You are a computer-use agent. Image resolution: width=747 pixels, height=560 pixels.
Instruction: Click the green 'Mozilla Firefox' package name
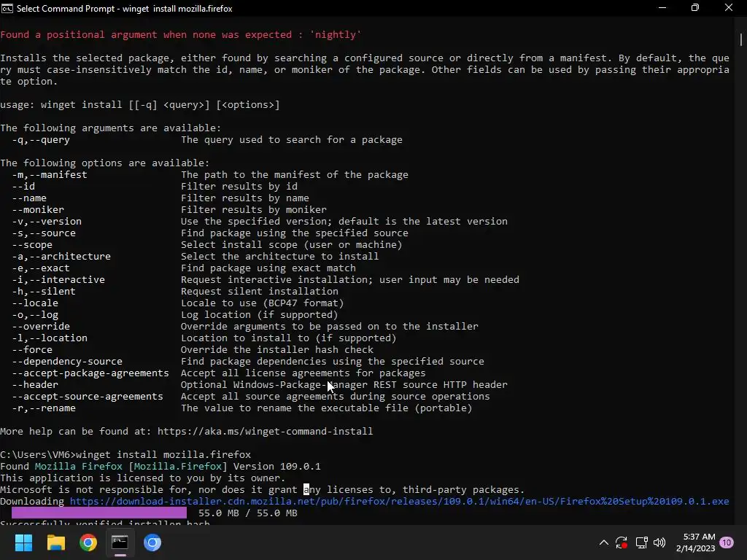[79, 466]
